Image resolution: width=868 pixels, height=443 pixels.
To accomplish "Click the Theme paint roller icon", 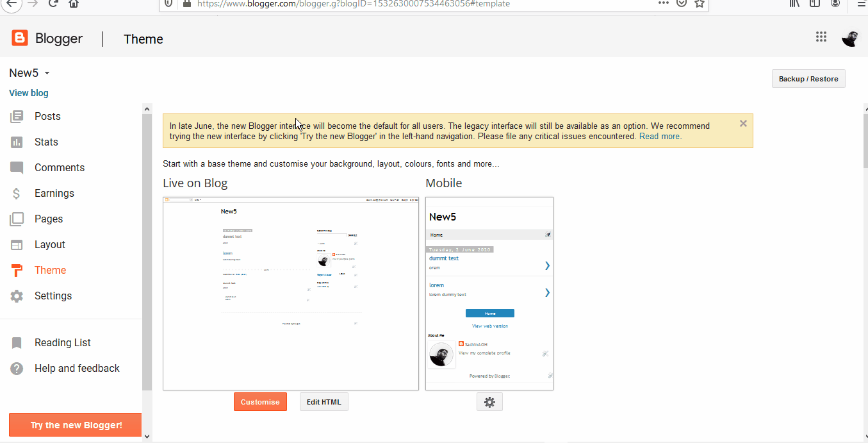I will [x=17, y=271].
